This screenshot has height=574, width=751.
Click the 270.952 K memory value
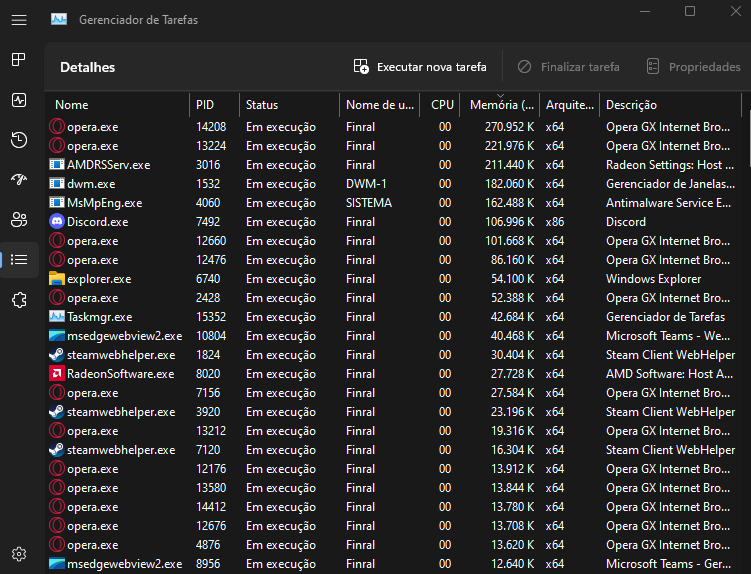click(x=509, y=126)
